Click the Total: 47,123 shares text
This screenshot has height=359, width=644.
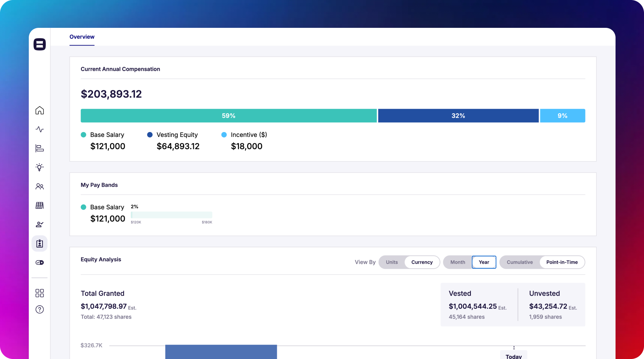106,317
